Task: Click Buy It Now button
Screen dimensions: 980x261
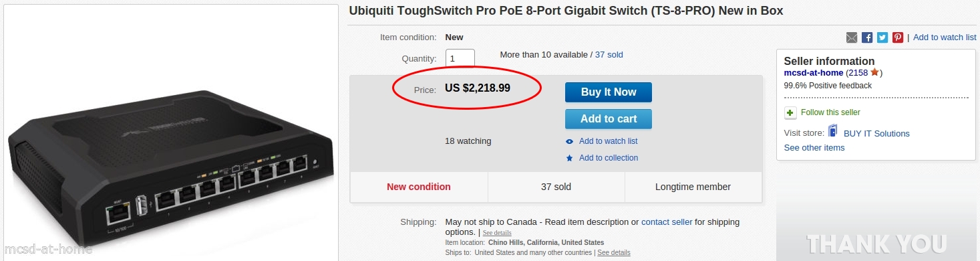Action: [x=609, y=92]
